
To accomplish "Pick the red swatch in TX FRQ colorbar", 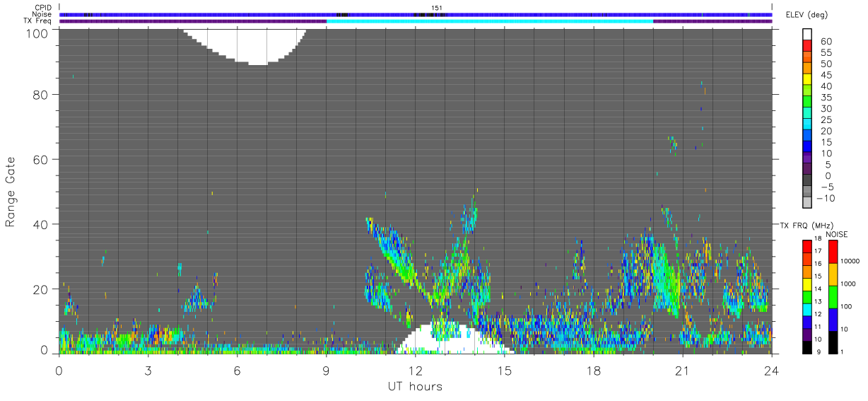I will [808, 246].
